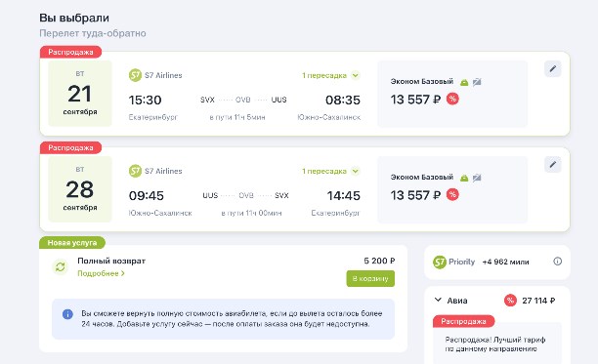The image size is (598, 364).
Task: Select the Эконом Базовый fare of outbound flight
Action: [452, 94]
